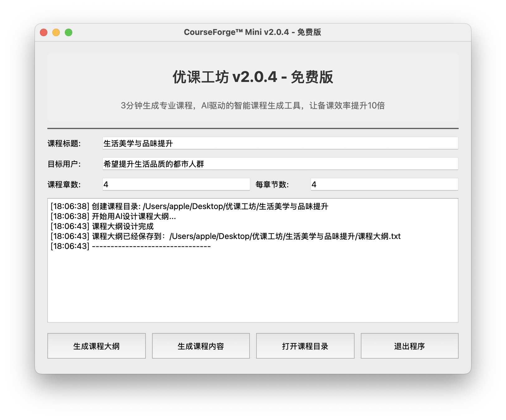The image size is (506, 420).
Task: Select log line 开始用AI设计课程大纲
Action: pyautogui.click(x=113, y=216)
